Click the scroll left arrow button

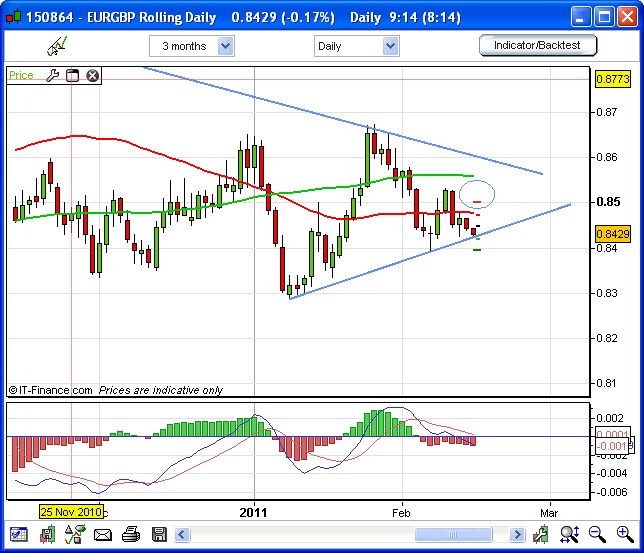pyautogui.click(x=182, y=535)
